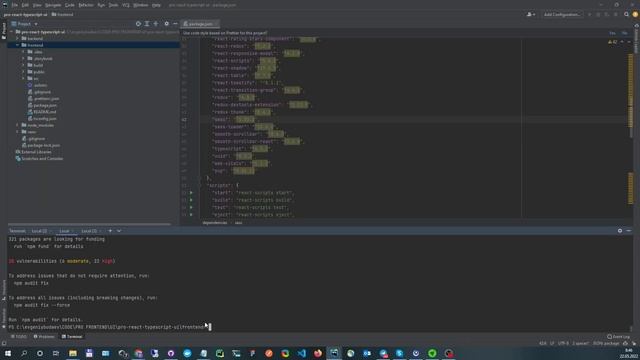Click the dependencies breadcrumb

215,223
